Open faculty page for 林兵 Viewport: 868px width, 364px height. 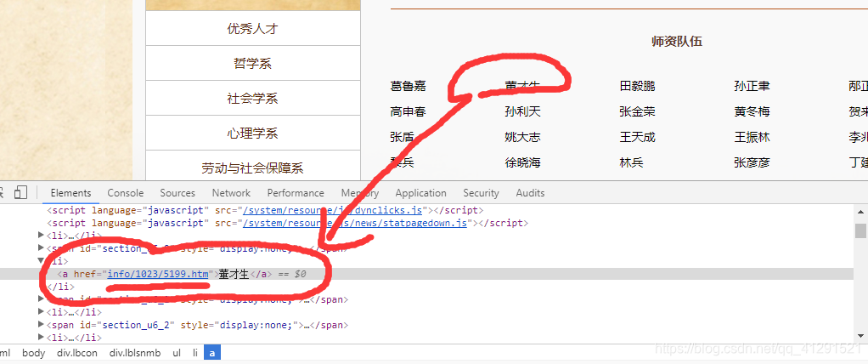pos(632,162)
